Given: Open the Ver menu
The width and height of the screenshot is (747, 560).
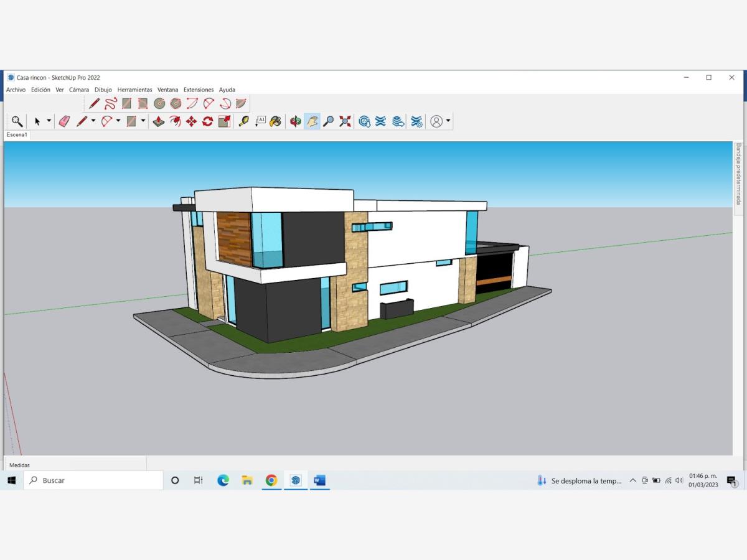Looking at the screenshot, I should tap(60, 90).
